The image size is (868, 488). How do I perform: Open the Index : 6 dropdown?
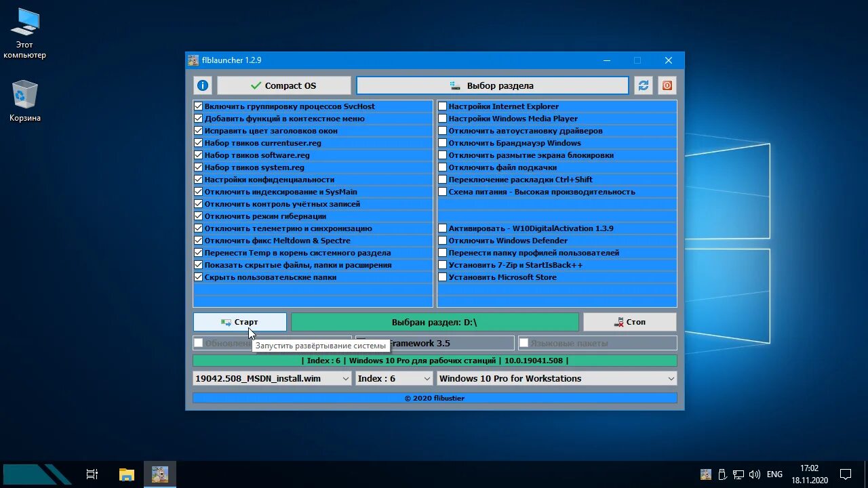click(394, 378)
